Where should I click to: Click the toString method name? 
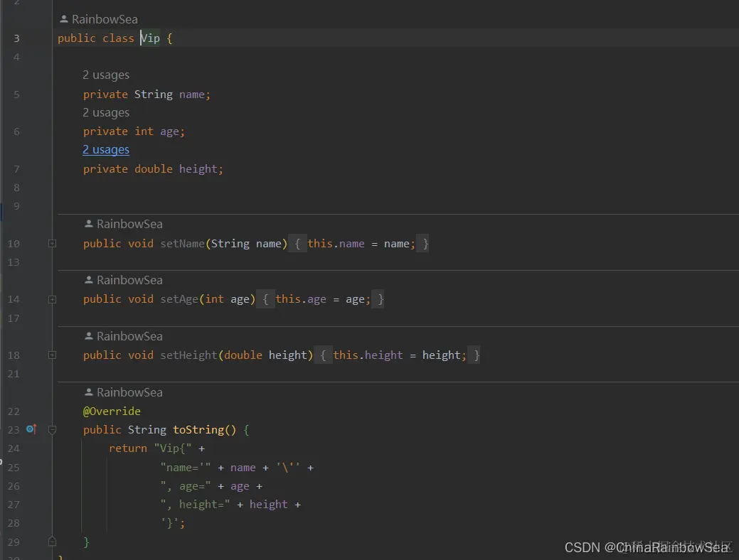click(x=198, y=429)
